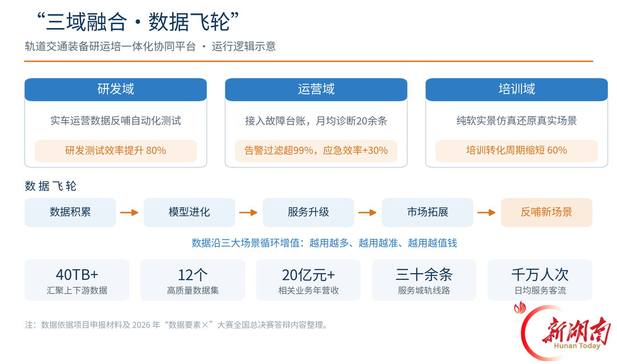Click the text 接入故障台账，月均诊断20余条
Viewport: 617px width, 364px height.
tap(316, 121)
